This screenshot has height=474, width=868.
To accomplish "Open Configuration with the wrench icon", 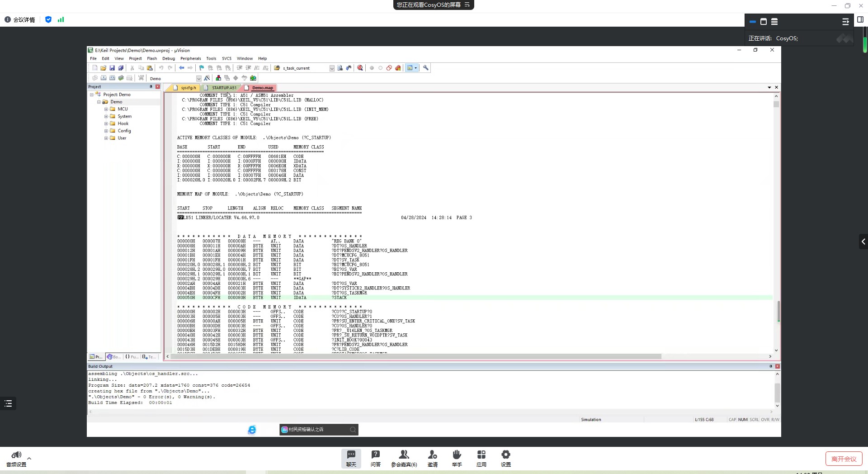I will (x=426, y=68).
